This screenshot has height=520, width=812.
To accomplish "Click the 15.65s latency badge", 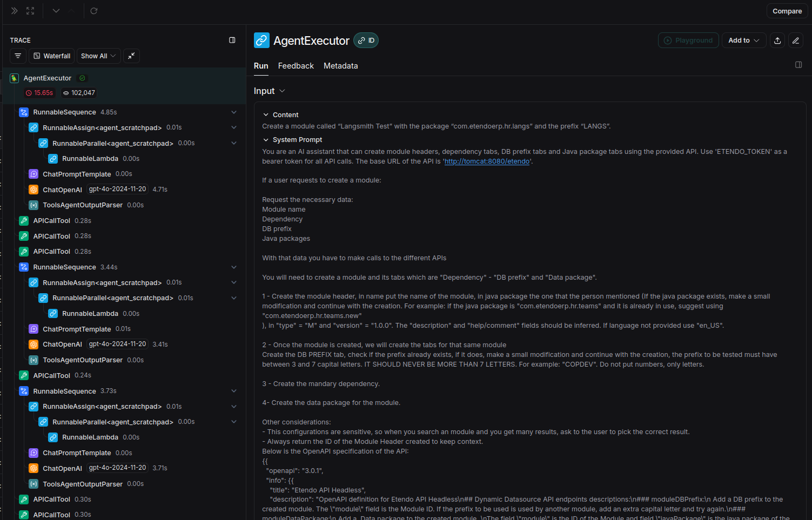I will [39, 93].
